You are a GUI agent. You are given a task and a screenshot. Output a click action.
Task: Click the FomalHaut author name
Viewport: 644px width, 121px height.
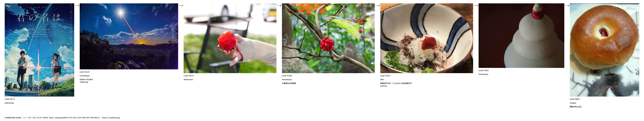click(x=85, y=76)
